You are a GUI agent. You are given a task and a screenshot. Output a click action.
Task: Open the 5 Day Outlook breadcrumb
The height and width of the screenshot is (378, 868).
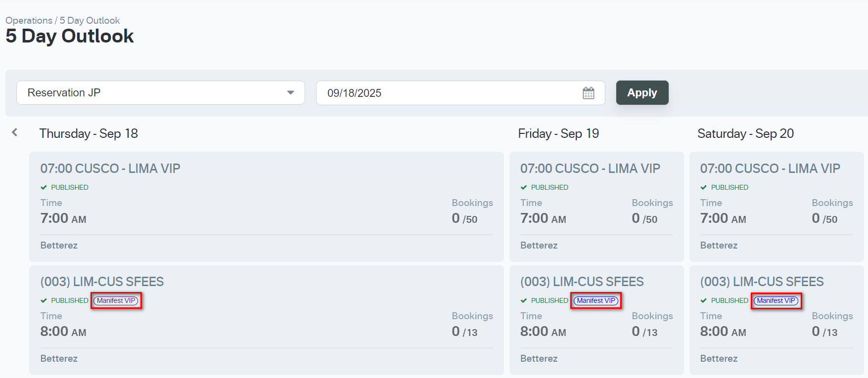(90, 20)
